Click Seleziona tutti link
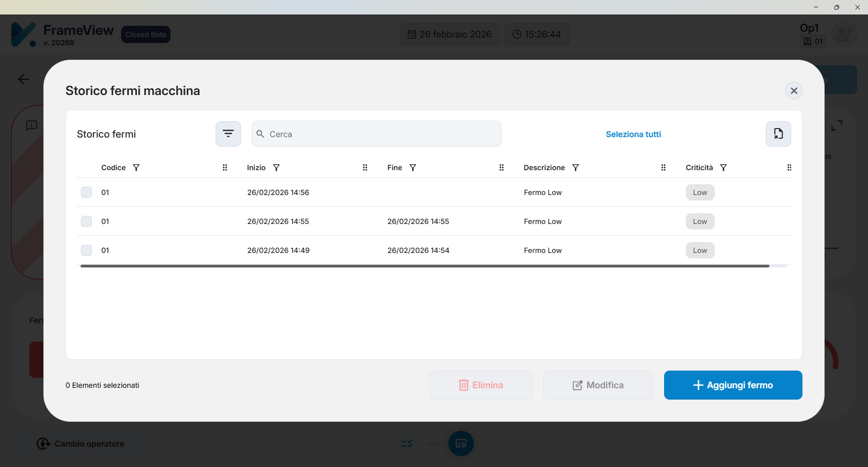The height and width of the screenshot is (467, 868). (x=633, y=134)
